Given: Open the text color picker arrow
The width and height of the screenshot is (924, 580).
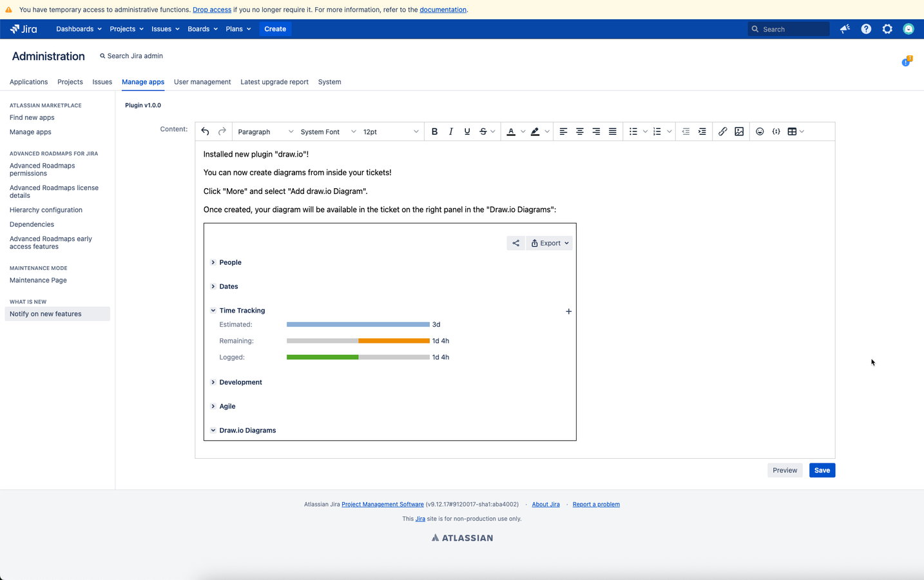Looking at the screenshot, I should 523,131.
